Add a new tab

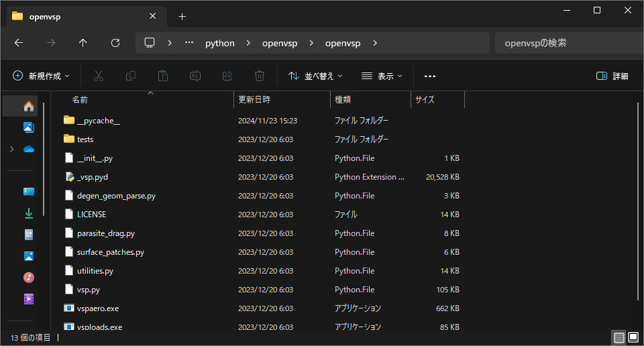[182, 16]
